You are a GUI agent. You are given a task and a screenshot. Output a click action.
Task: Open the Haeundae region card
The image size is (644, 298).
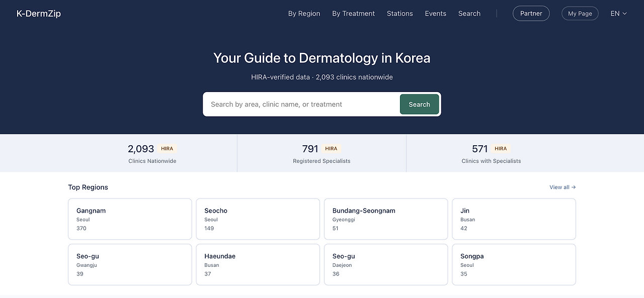tap(258, 264)
